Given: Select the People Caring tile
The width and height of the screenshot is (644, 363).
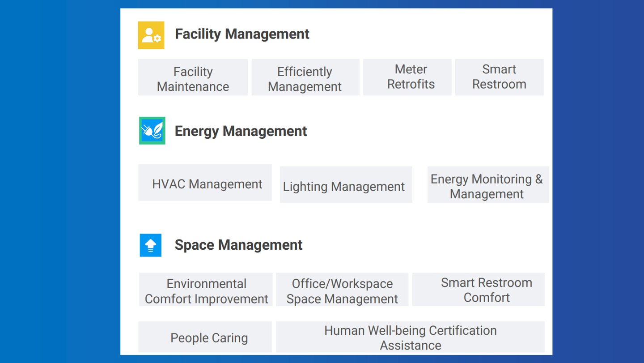Looking at the screenshot, I should point(205,337).
